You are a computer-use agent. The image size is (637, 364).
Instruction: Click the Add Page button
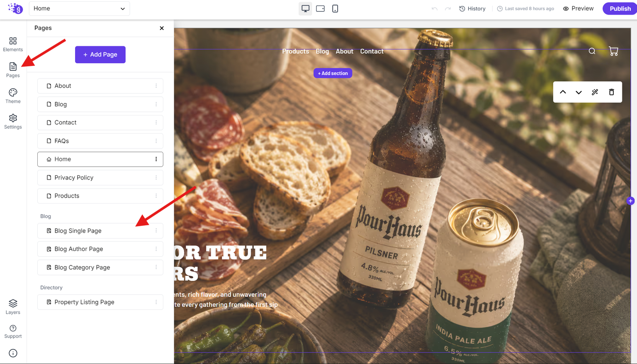100,55
